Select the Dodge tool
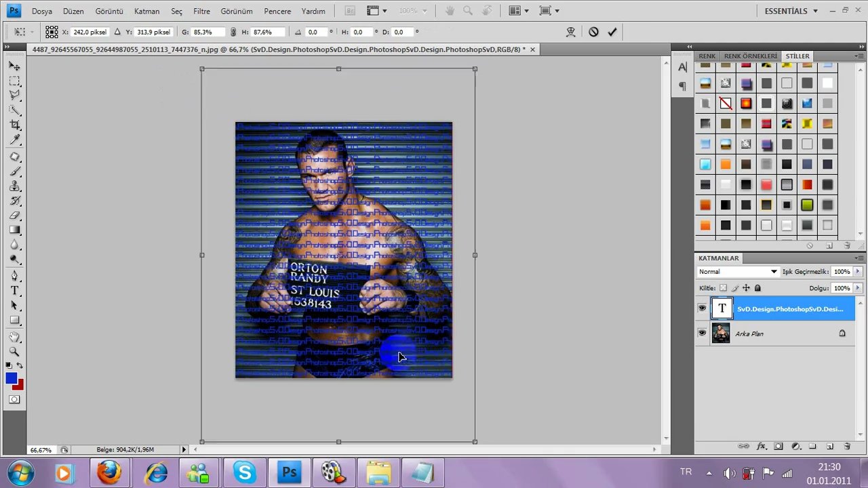The width and height of the screenshot is (868, 488). click(x=14, y=259)
